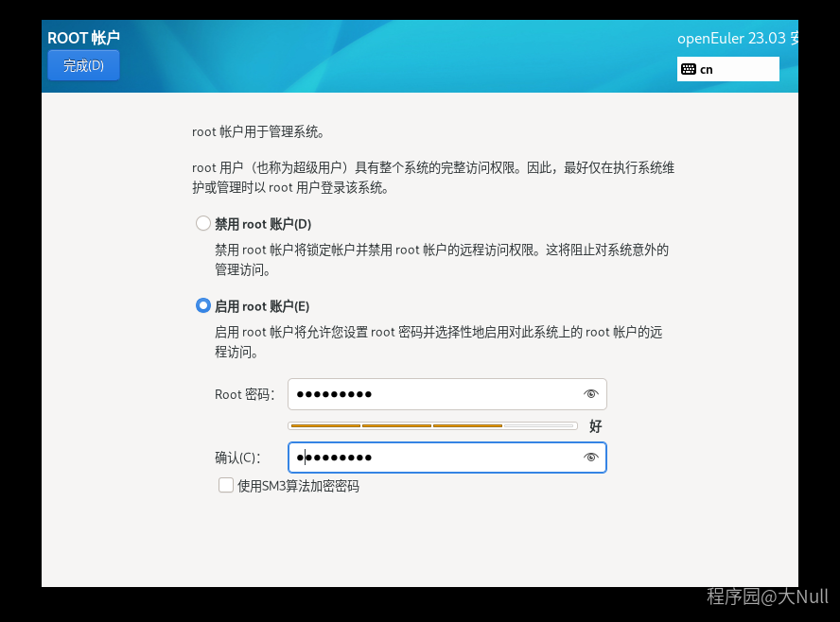Show confirm password using its eye icon
840x622 pixels.
click(591, 458)
